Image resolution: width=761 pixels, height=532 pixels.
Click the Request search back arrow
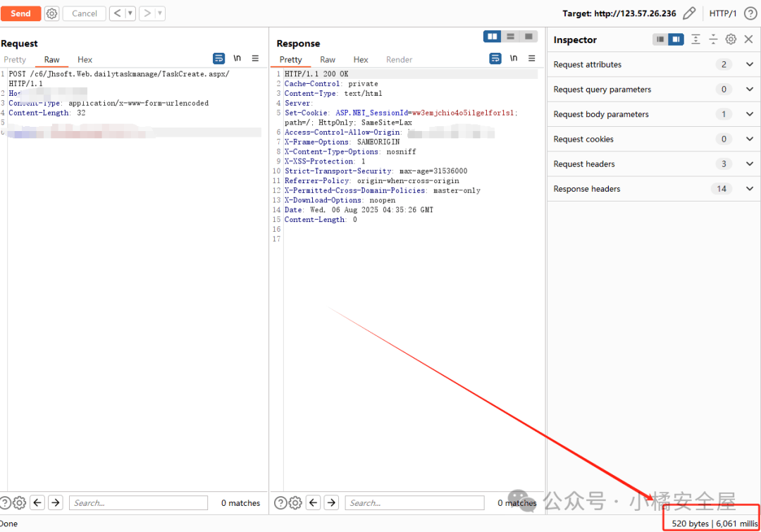click(x=38, y=502)
